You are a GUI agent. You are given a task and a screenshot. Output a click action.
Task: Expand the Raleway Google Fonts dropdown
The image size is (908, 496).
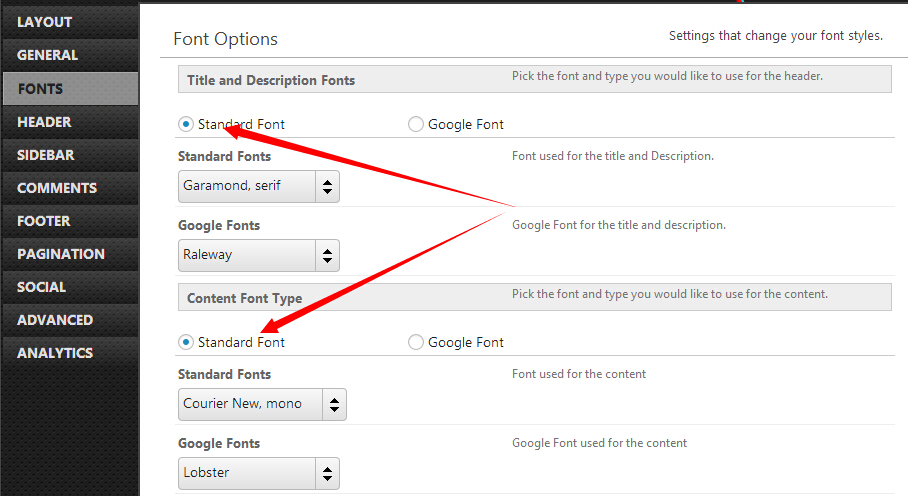[x=259, y=255]
